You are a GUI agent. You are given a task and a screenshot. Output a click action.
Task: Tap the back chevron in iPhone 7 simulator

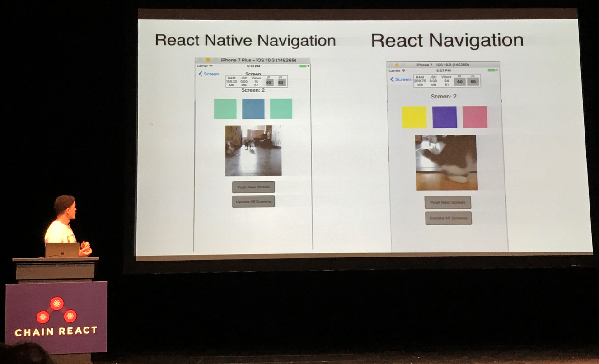(392, 79)
